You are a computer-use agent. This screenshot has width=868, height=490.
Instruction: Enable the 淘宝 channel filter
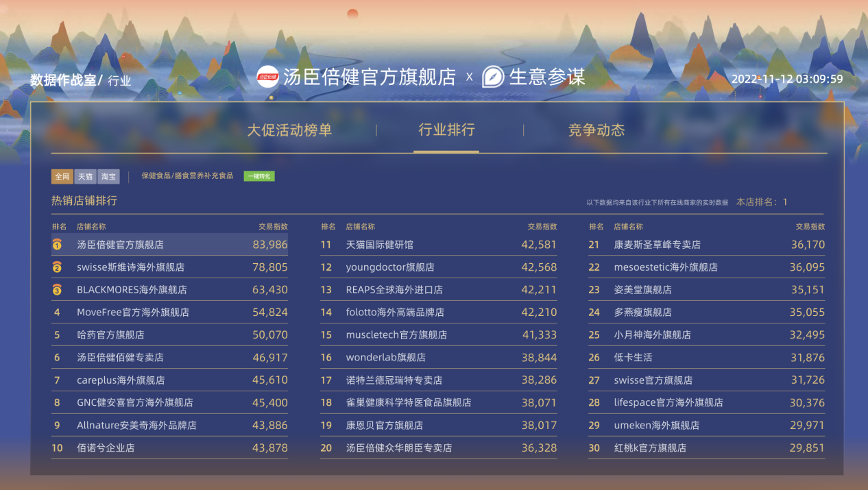click(x=108, y=176)
